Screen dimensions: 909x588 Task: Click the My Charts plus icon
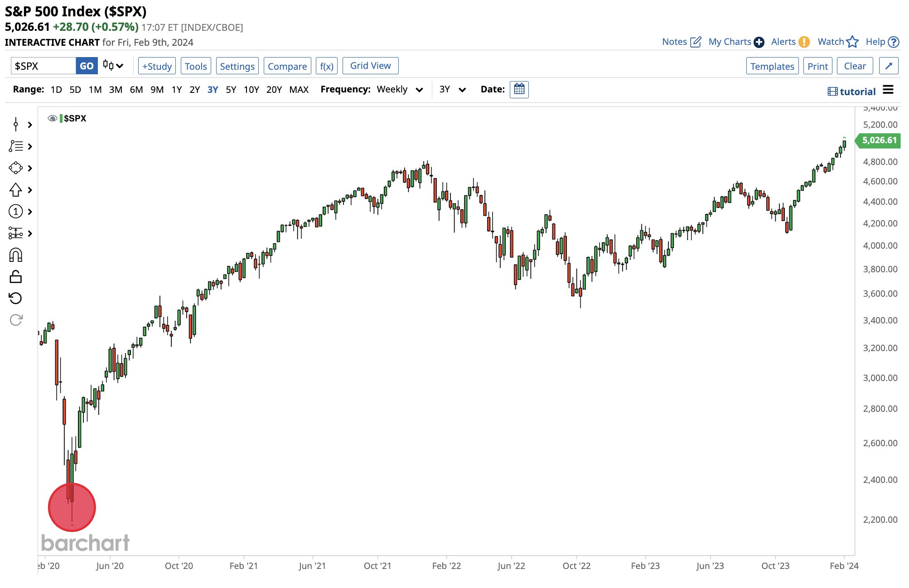759,42
